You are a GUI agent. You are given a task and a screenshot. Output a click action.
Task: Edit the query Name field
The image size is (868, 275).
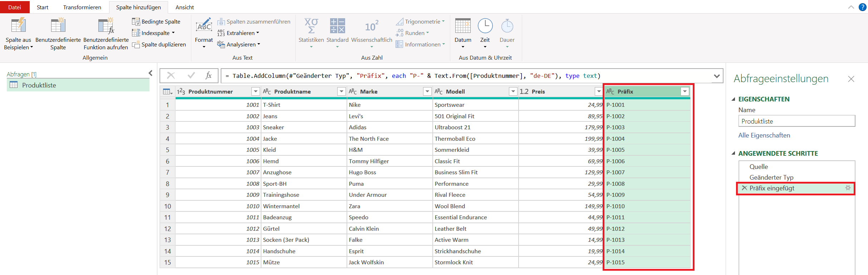pos(796,121)
